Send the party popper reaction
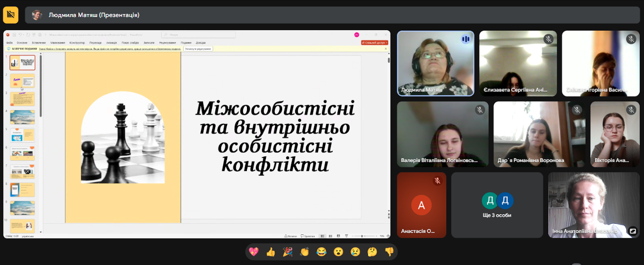Viewport: 644px width, 265px height. point(287,252)
